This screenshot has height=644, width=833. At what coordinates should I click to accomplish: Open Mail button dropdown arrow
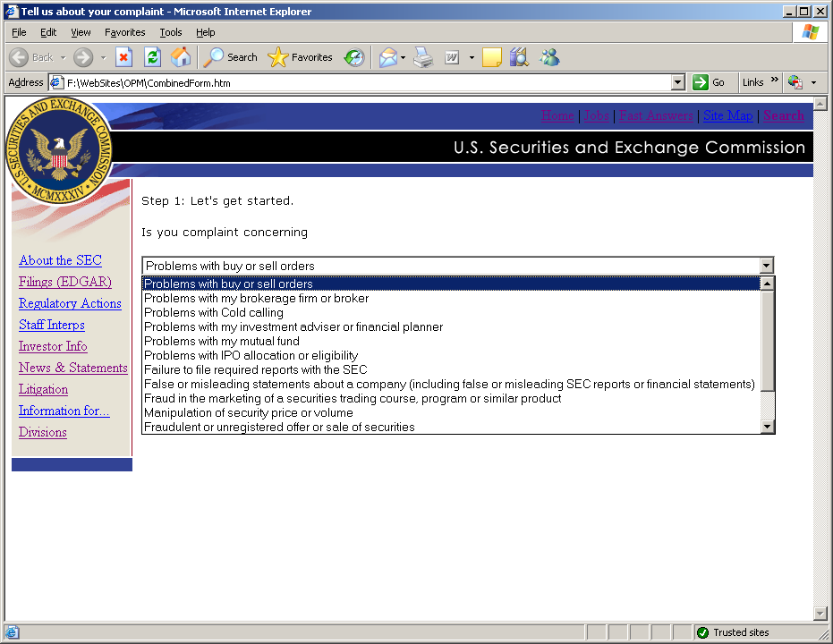click(404, 57)
